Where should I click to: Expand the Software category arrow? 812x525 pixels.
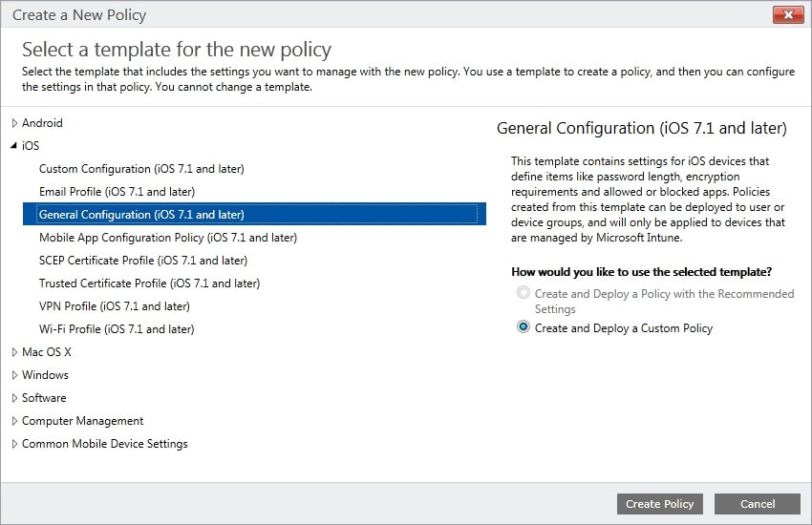(14, 398)
